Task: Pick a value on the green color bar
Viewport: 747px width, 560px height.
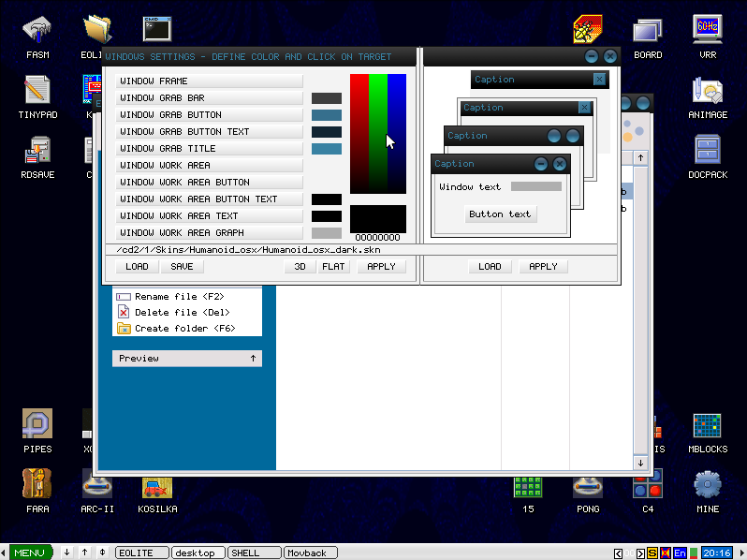Action: click(x=378, y=134)
